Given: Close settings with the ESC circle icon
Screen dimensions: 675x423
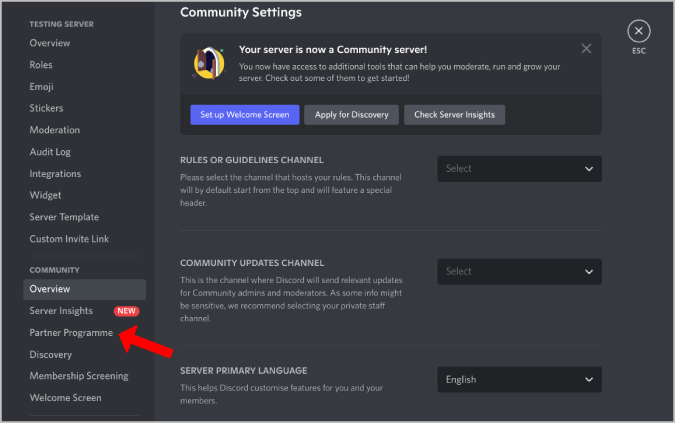Looking at the screenshot, I should (638, 31).
